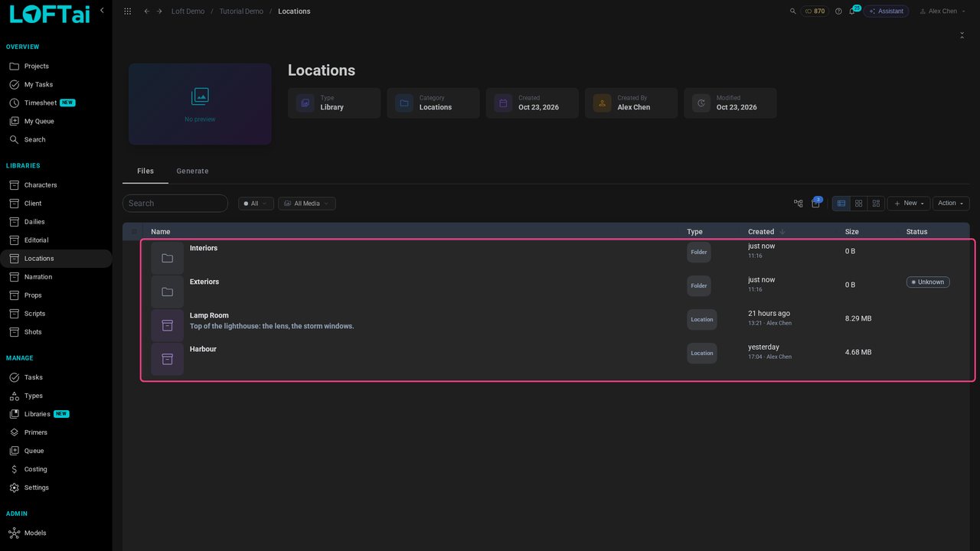Open the global search magnifier icon
Viewport: 980px width, 551px height.
(792, 11)
